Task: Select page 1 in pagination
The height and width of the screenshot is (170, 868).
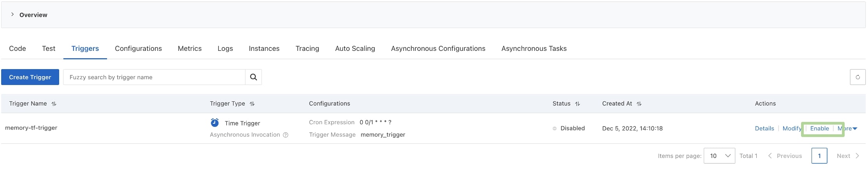Action: pyautogui.click(x=819, y=156)
